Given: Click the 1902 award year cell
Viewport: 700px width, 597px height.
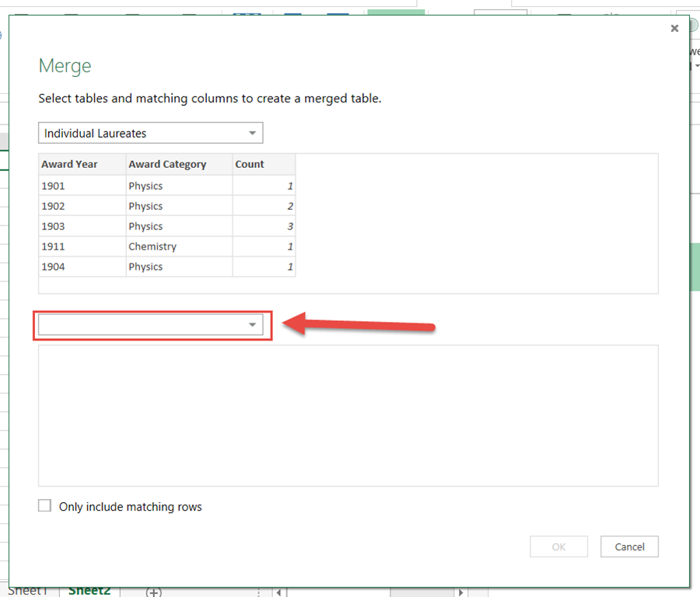Looking at the screenshot, I should (82, 206).
